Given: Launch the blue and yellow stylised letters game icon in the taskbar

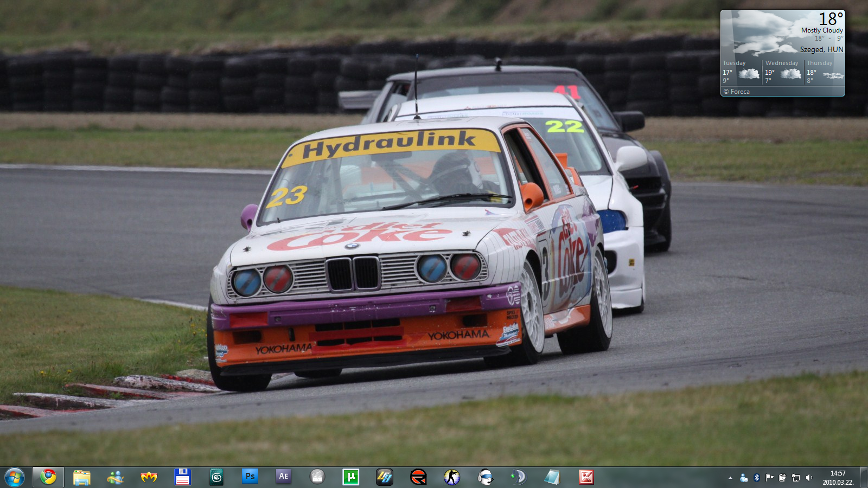Looking at the screenshot, I should tap(385, 477).
